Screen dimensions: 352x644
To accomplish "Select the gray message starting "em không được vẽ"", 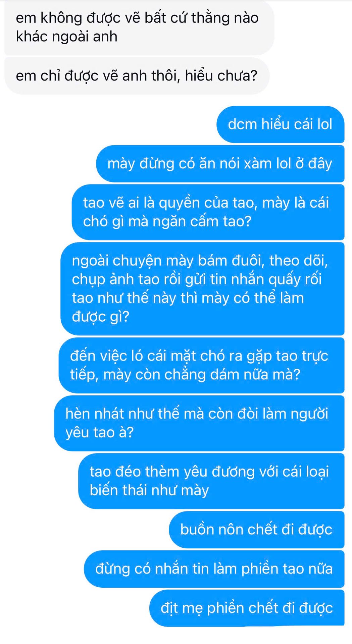I will tap(139, 28).
